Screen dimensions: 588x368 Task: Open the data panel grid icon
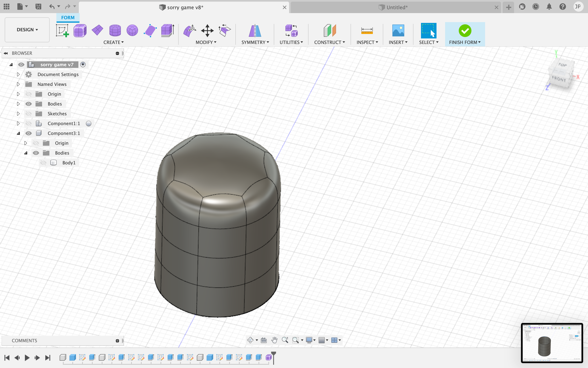pos(7,7)
